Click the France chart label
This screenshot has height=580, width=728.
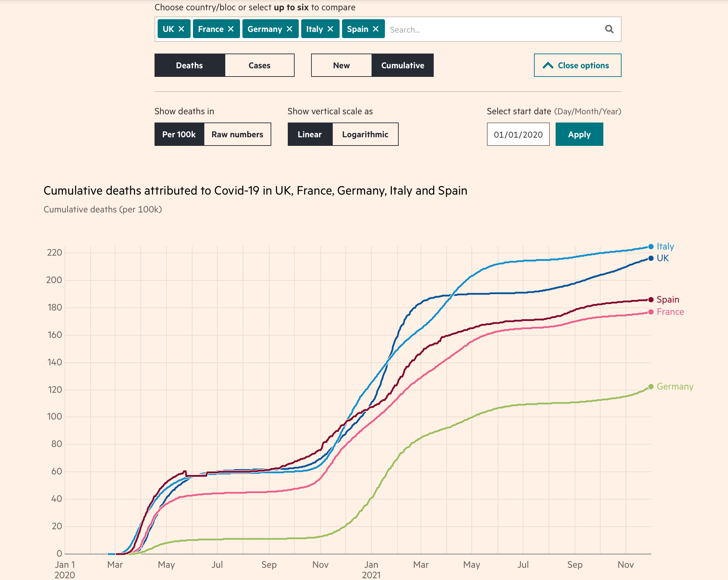670,312
